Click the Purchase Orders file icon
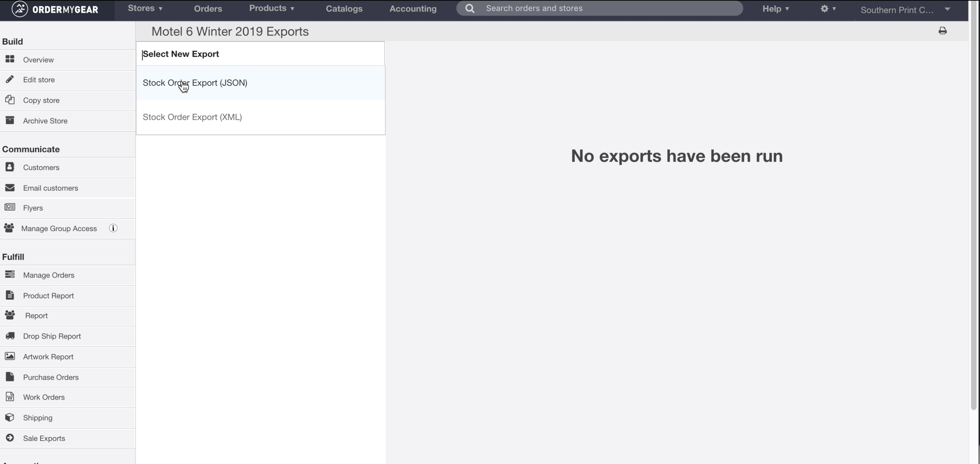This screenshot has width=980, height=464. click(10, 377)
